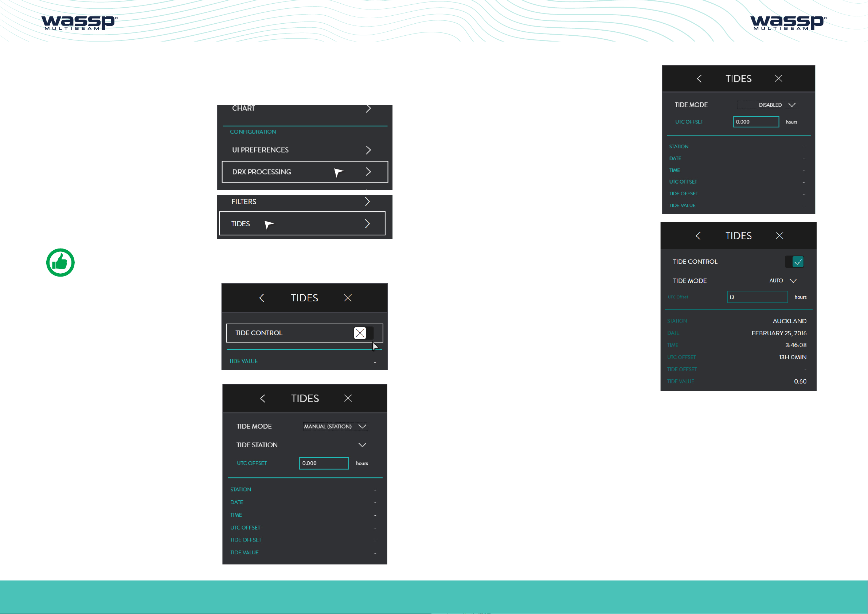Close the TIDES panel with MANUAL (STATION) mode

(x=348, y=398)
